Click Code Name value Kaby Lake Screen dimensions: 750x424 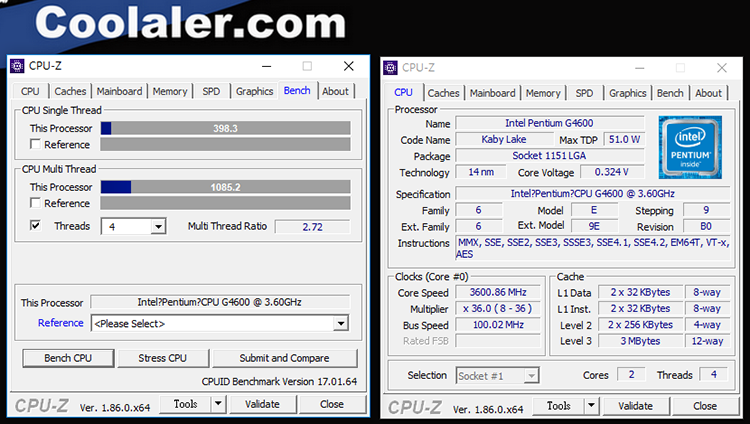(x=504, y=139)
